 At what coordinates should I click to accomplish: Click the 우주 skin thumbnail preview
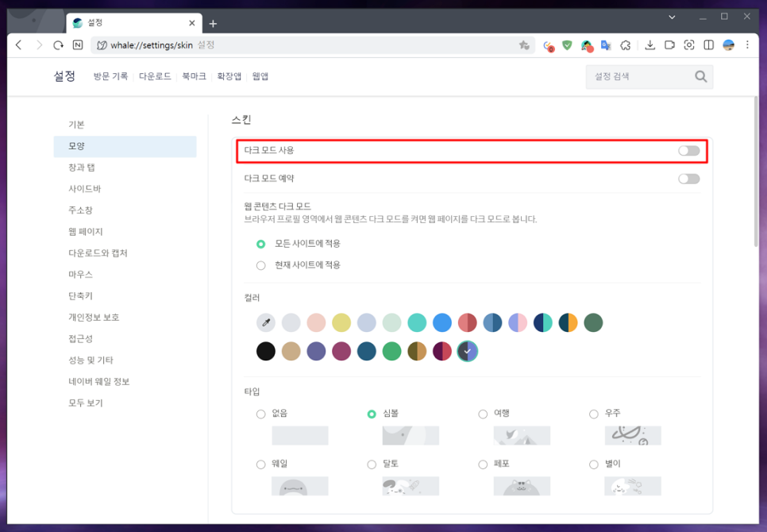pos(633,436)
